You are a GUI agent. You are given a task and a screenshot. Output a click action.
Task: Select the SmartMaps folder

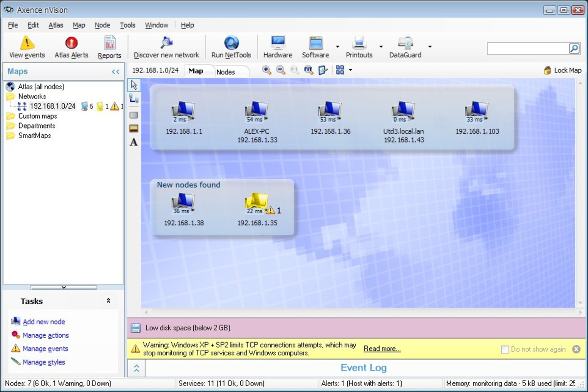tap(34, 135)
